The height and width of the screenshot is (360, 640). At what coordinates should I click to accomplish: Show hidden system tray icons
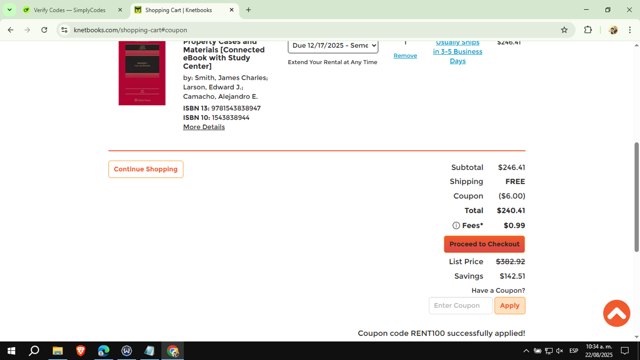tap(526, 351)
